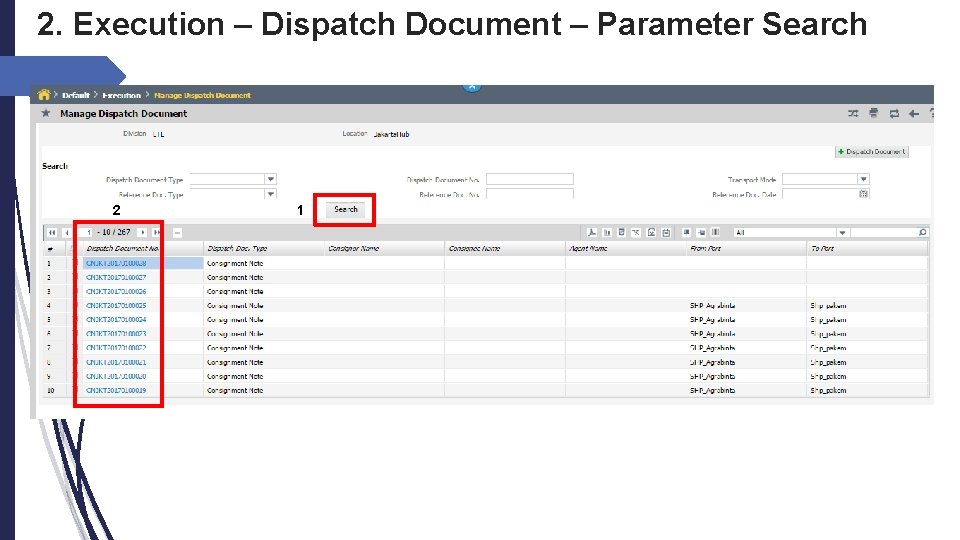The width and height of the screenshot is (960, 540).
Task: Click the magnifier icon in the grid search box
Action: tap(923, 233)
